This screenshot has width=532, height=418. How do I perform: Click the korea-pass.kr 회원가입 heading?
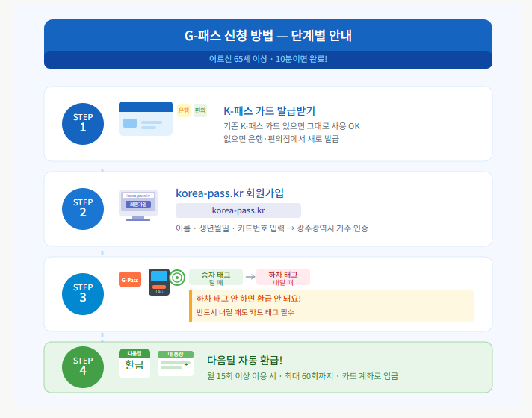(229, 193)
